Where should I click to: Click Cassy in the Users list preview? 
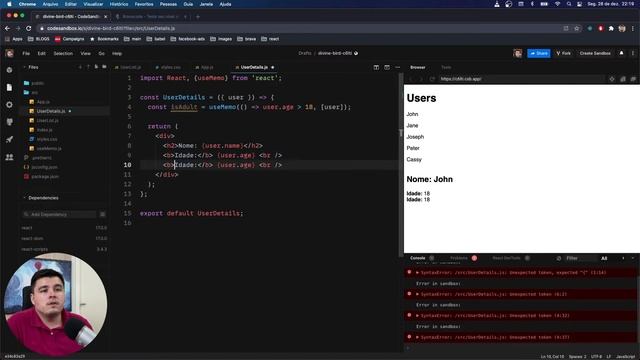(413, 160)
